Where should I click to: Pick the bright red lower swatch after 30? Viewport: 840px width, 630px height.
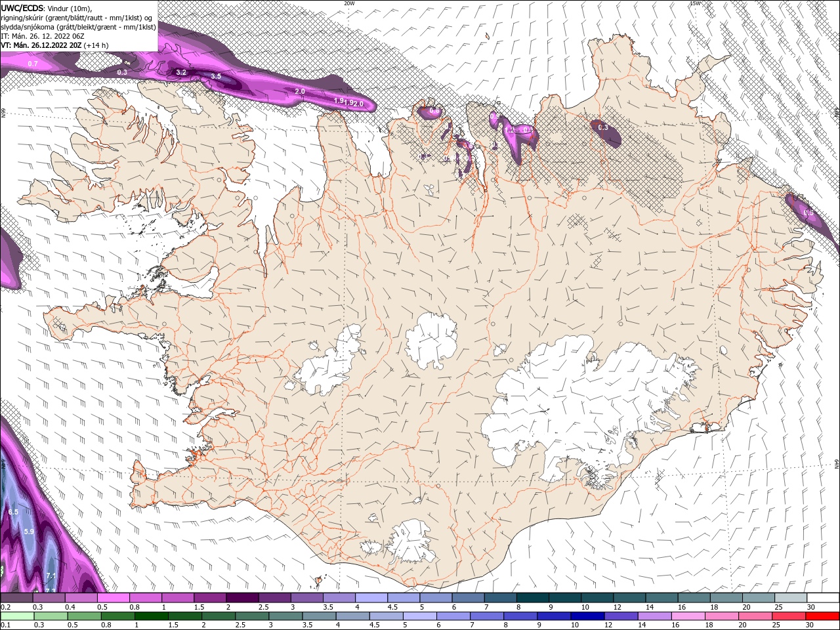point(821,615)
